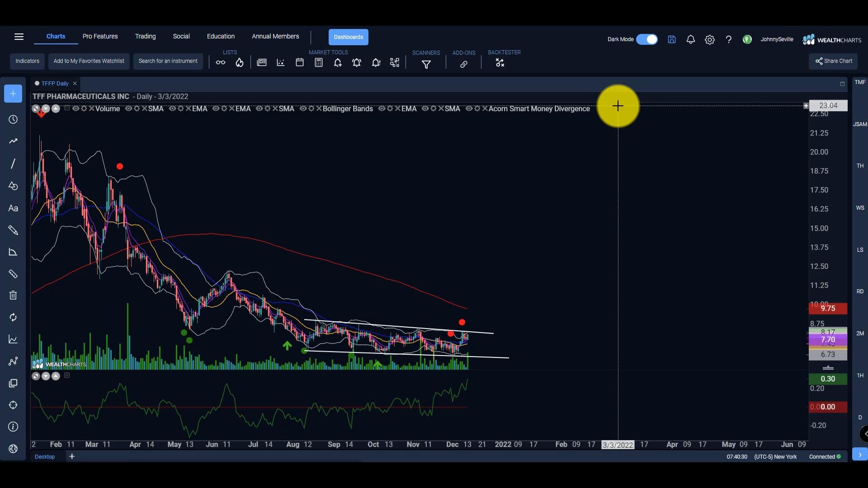Select the straight line drawing tool
This screenshot has height=488, width=868.
coord(13,163)
